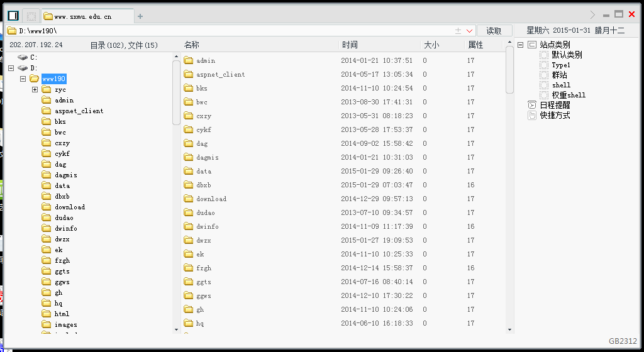Select the D: drive icon in the tree

click(23, 68)
